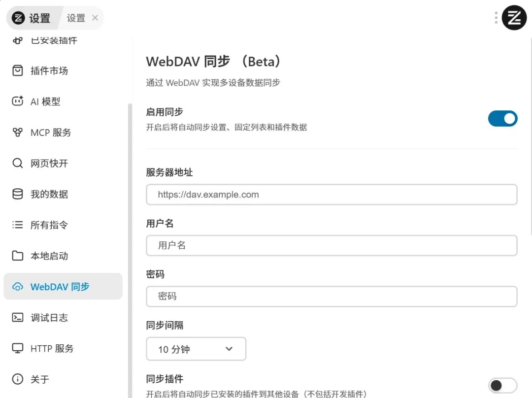Click the cloud icon for WebDAV 同步
The width and height of the screenshot is (532, 398).
pyautogui.click(x=18, y=287)
